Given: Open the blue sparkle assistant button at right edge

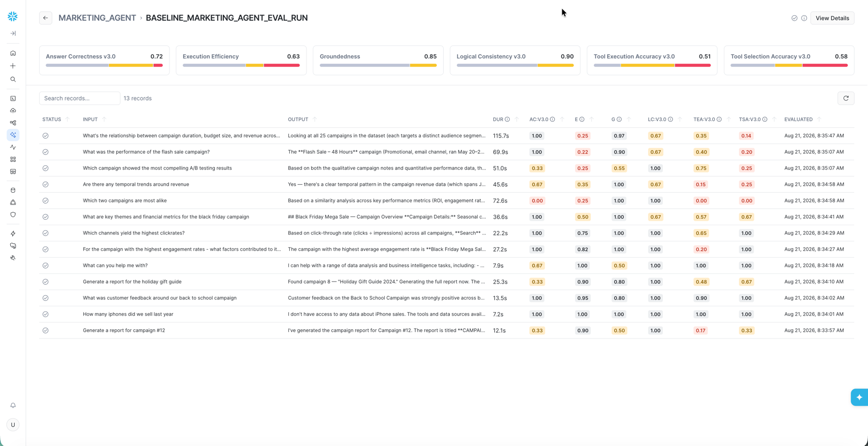Looking at the screenshot, I should pyautogui.click(x=859, y=397).
